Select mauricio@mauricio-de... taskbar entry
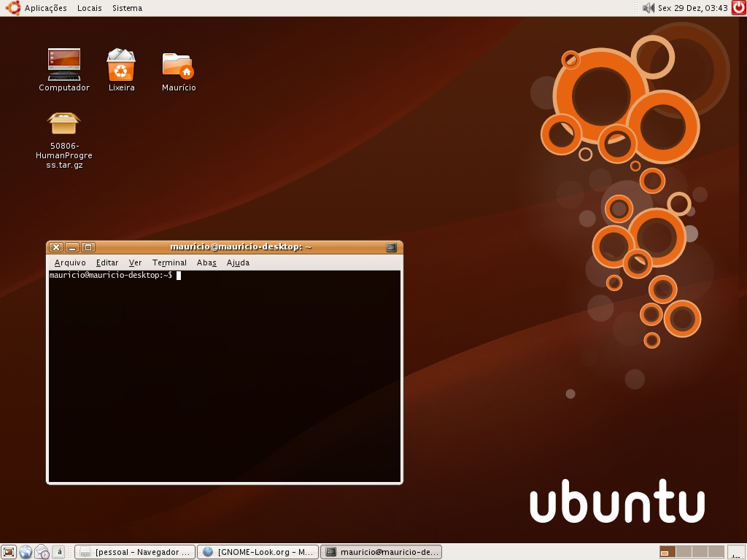This screenshot has height=560, width=747. tap(381, 552)
